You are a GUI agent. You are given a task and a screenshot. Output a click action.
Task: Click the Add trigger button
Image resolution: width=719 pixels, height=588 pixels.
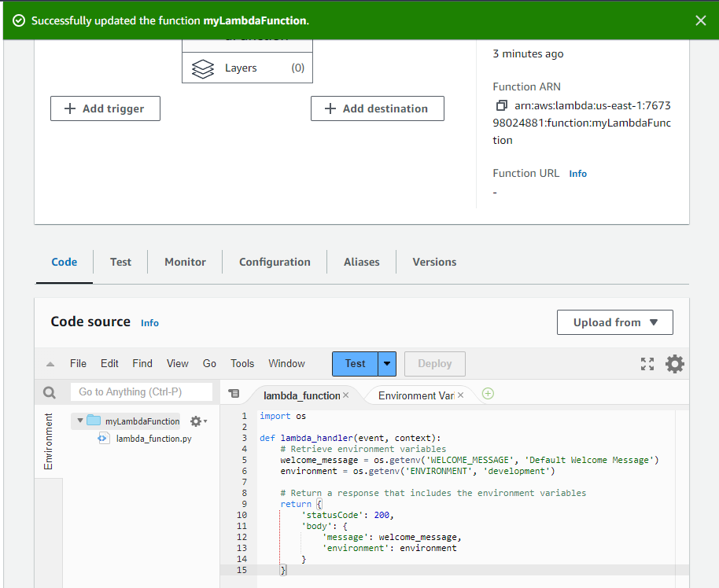tap(105, 108)
